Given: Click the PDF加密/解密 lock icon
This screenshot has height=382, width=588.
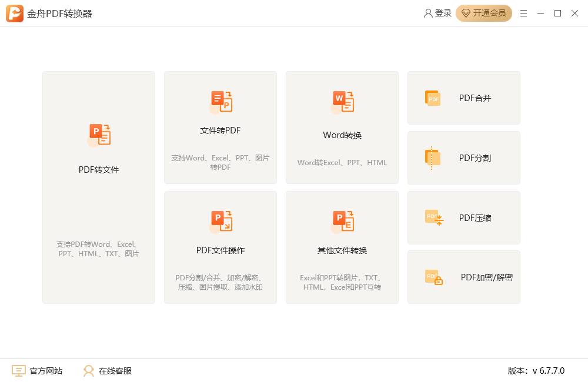Looking at the screenshot, I should coord(433,277).
